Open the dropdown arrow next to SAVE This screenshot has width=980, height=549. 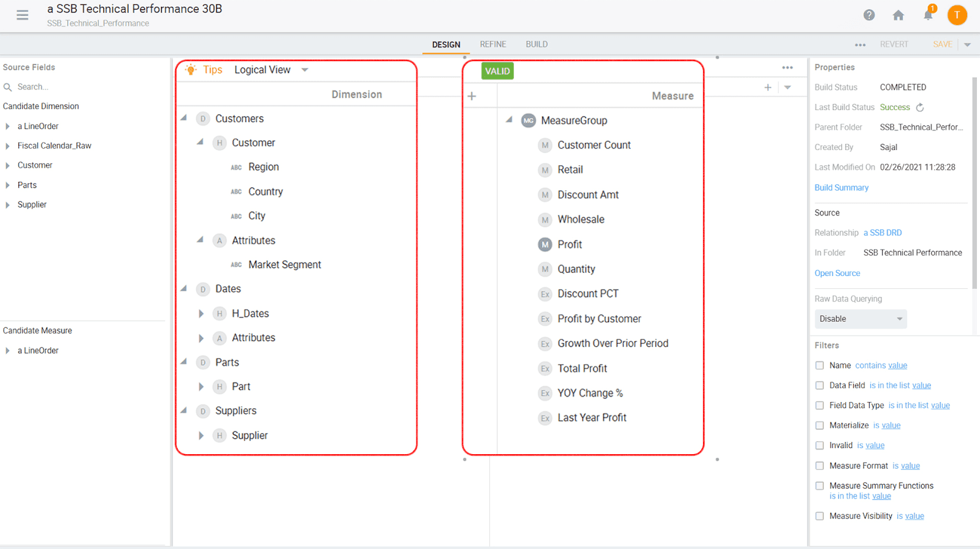click(967, 45)
